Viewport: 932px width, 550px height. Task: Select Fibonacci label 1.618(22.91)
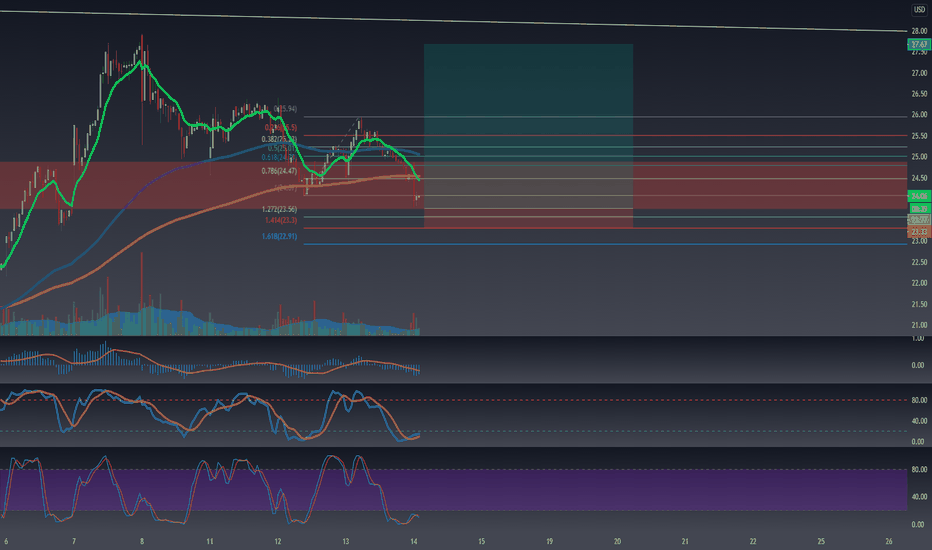tap(279, 236)
